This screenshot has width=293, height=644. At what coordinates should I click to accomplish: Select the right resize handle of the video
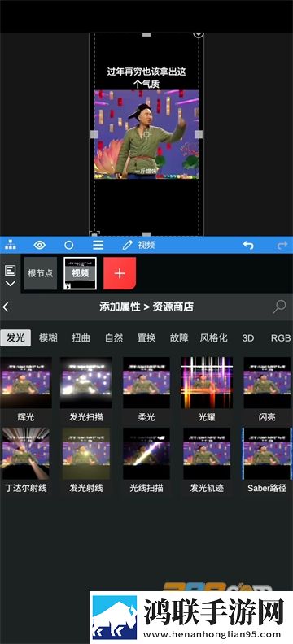pyautogui.click(x=199, y=134)
